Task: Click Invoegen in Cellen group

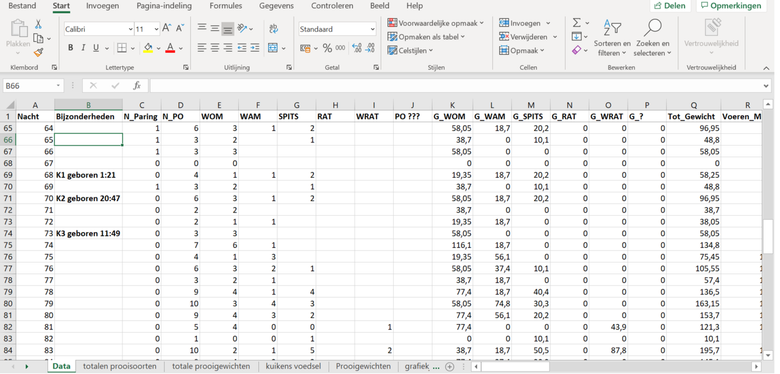Action: [525, 23]
